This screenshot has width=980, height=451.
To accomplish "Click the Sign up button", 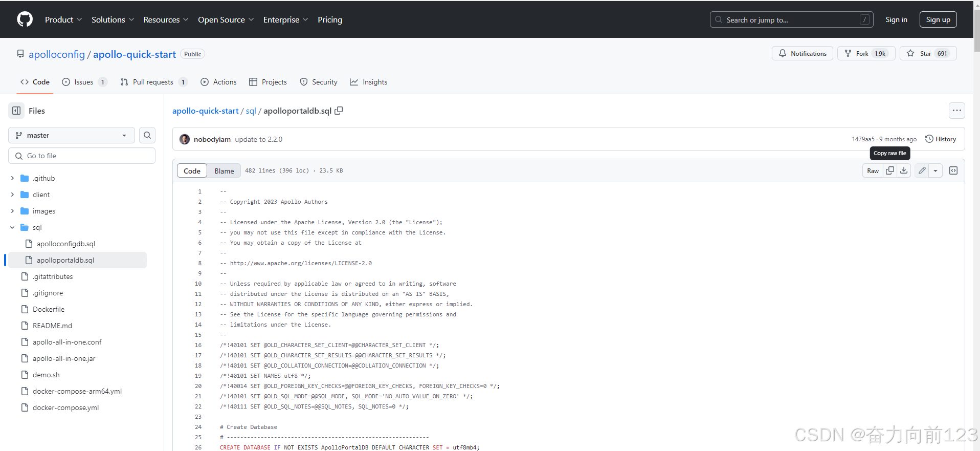I will tap(938, 19).
